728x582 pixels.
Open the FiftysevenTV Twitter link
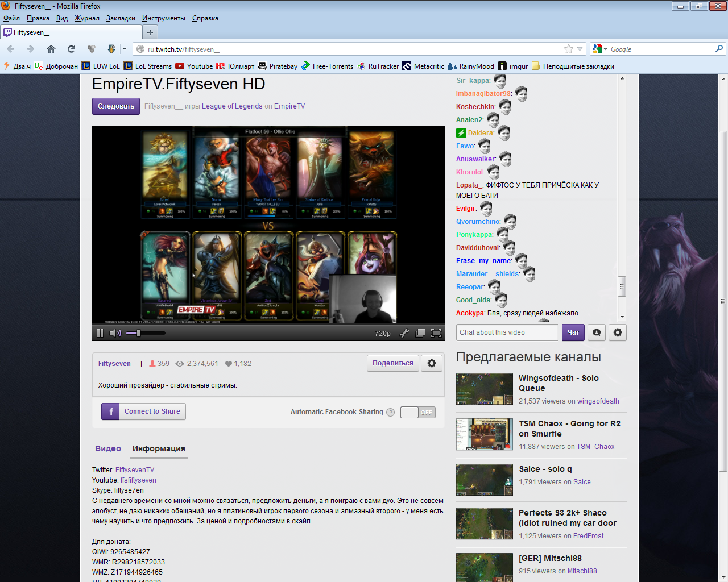coord(135,470)
